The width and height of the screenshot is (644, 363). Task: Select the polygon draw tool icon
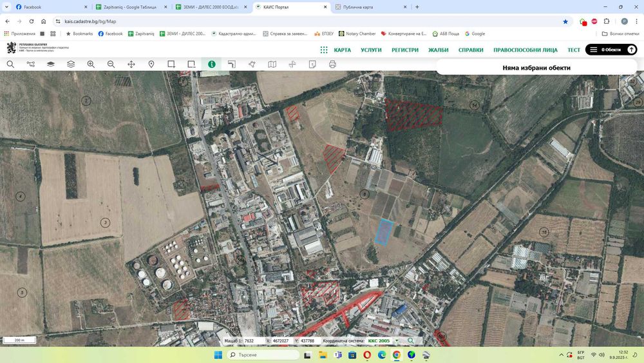tap(252, 64)
